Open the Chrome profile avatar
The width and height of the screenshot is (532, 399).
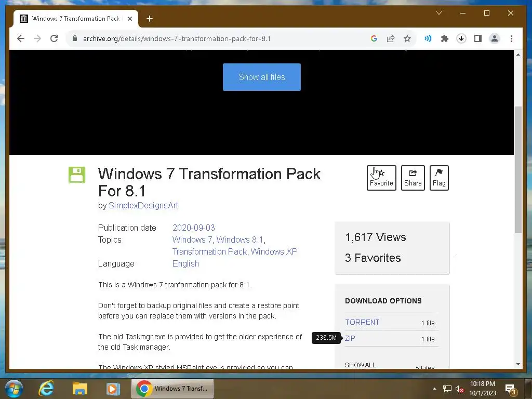pyautogui.click(x=495, y=38)
